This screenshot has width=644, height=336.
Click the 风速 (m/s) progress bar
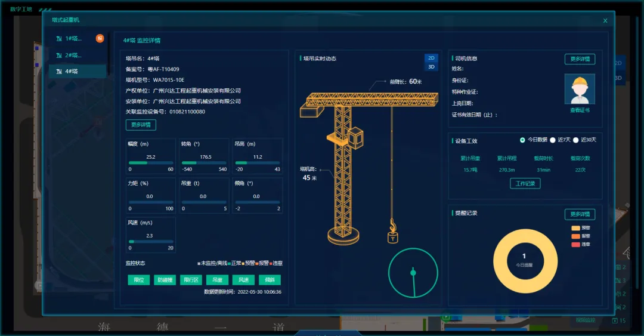pos(151,242)
